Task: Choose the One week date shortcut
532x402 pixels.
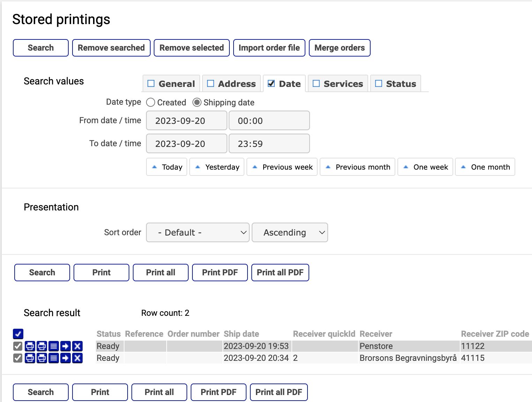Action: 425,167
